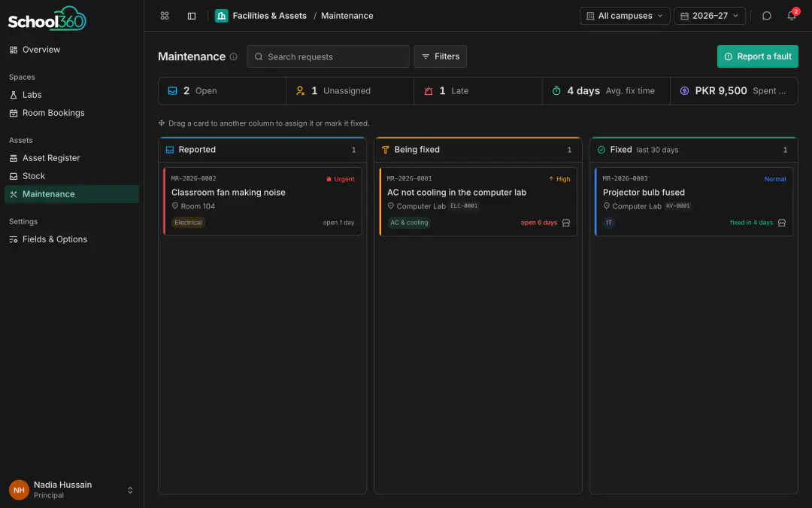The height and width of the screenshot is (508, 812).
Task: Click the info icon beside Maintenance heading
Action: tap(234, 56)
